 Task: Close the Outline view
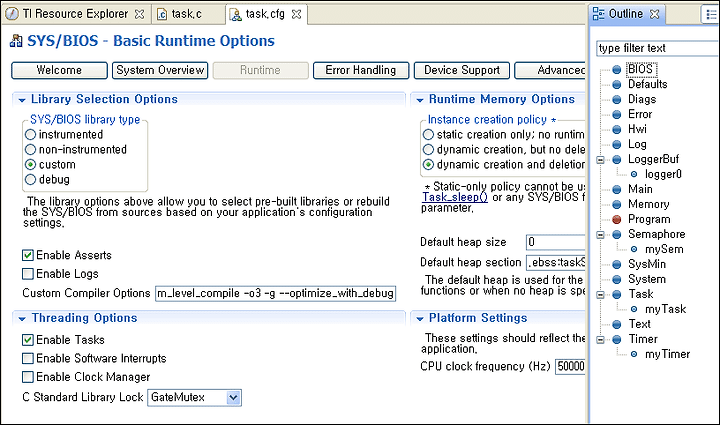(x=655, y=14)
